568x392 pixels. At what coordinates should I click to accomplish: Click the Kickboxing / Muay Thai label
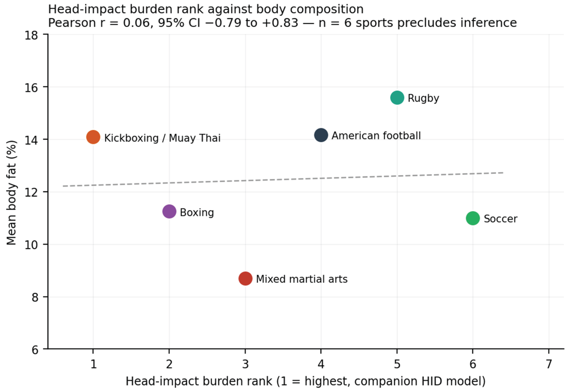[x=162, y=138]
